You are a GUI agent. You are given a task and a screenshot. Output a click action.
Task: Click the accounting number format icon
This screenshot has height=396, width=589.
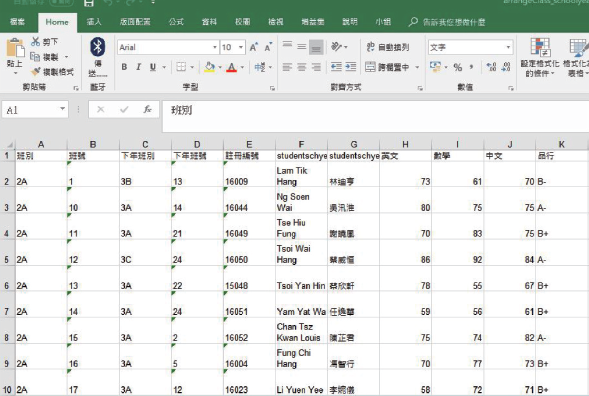436,67
